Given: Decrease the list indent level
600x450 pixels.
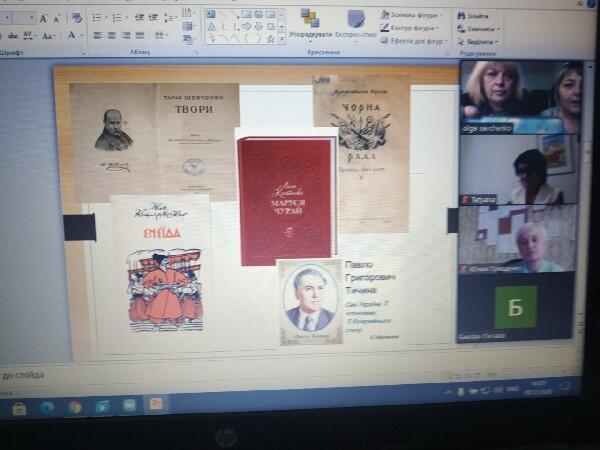Looking at the screenshot, I should (x=140, y=17).
